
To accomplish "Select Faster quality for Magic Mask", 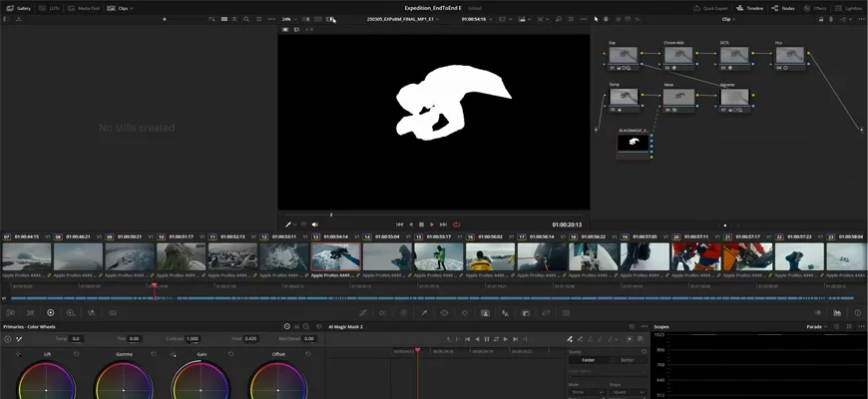I will tap(589, 360).
